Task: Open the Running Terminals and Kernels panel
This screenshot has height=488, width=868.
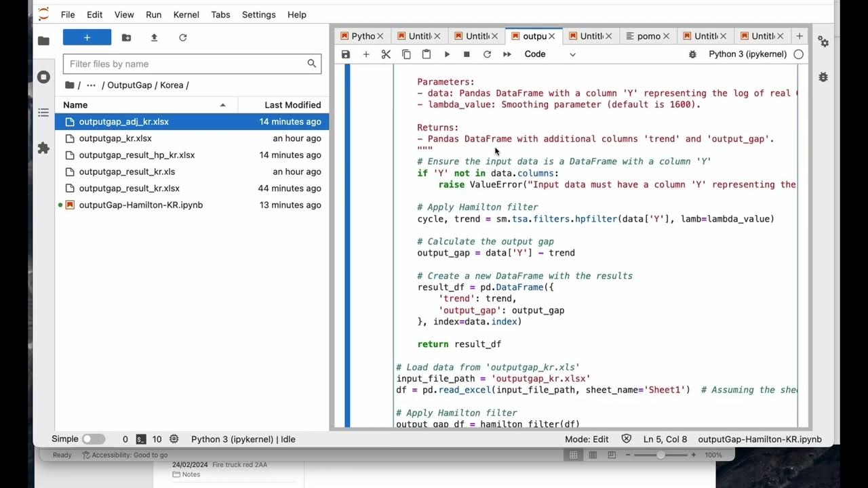Action: tap(43, 77)
